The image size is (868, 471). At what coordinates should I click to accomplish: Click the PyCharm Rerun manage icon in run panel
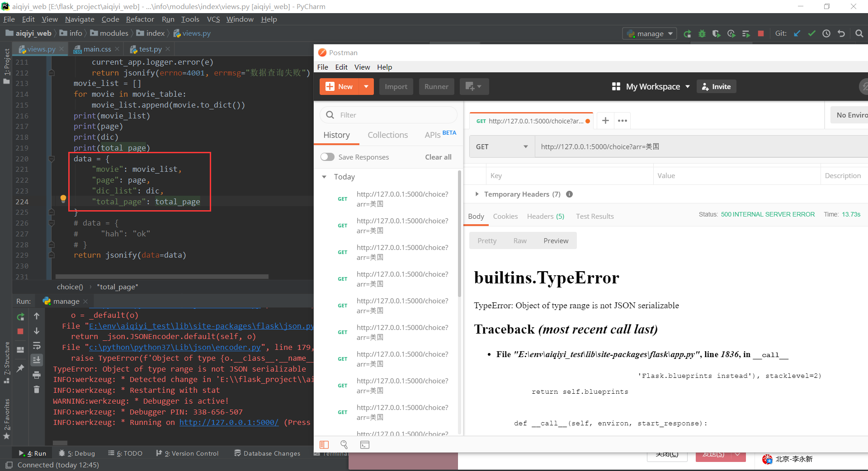pos(20,317)
